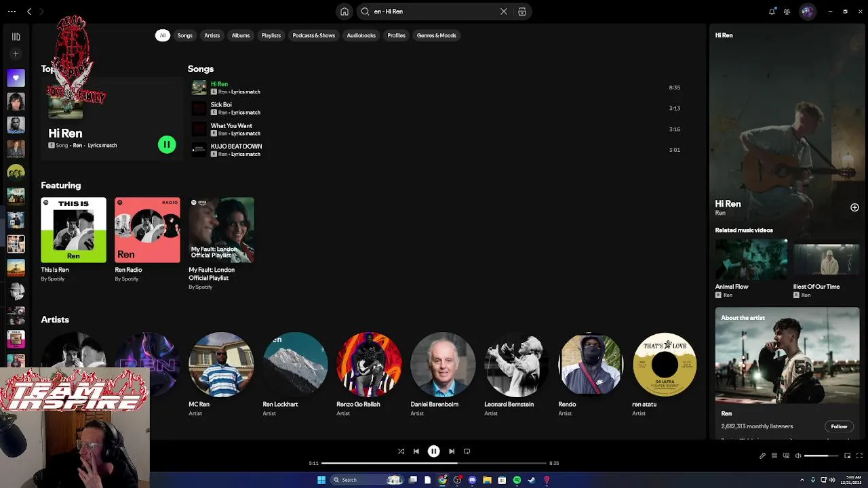Toggle repeat mode
Screen dimensions: 868x488
pyautogui.click(x=467, y=451)
